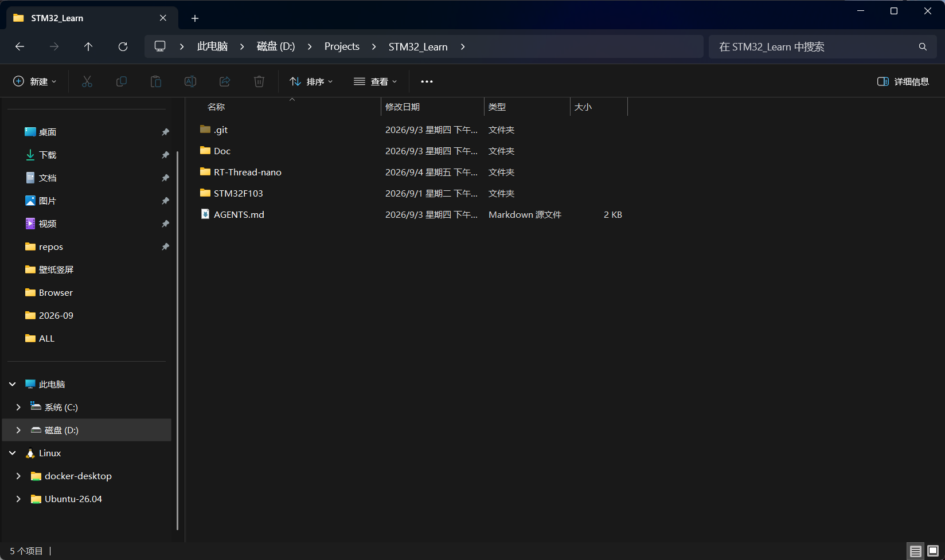
Task: Click Projects in the breadcrumb path
Action: (x=342, y=46)
